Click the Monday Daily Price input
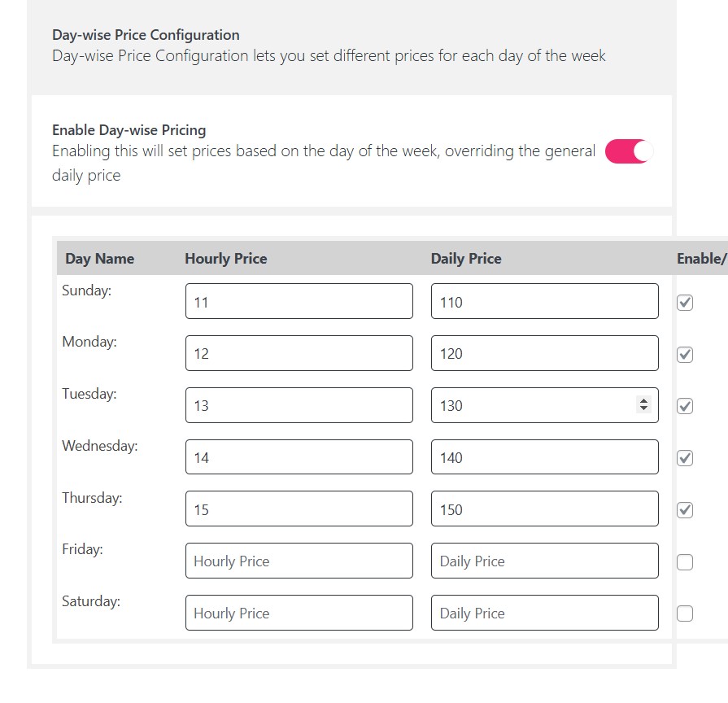This screenshot has width=728, height=703. tap(544, 353)
